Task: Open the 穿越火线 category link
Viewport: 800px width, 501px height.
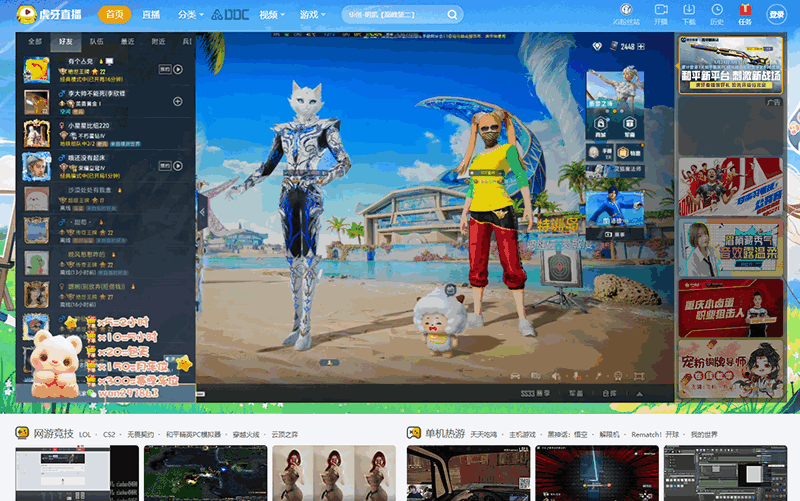Action: (246, 435)
